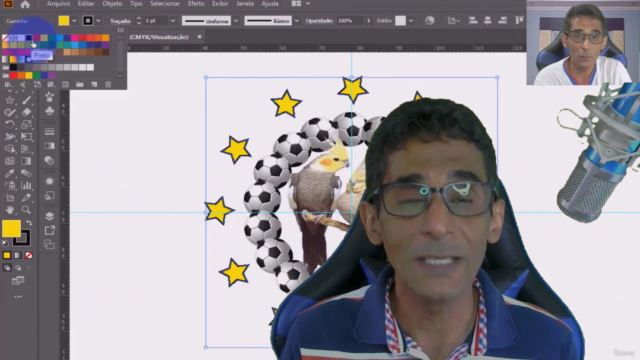Viewport: 640px width, 360px height.
Task: Open the Janela menu
Action: pos(245,4)
